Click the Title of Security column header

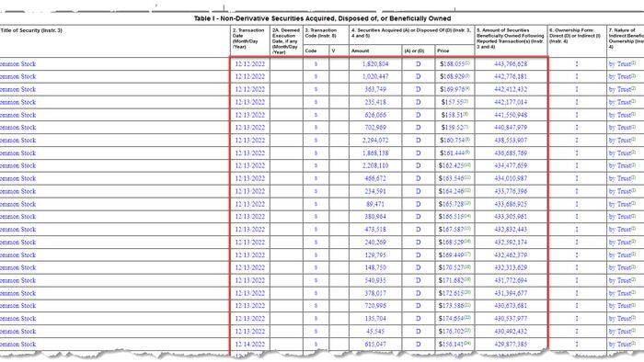pyautogui.click(x=31, y=30)
